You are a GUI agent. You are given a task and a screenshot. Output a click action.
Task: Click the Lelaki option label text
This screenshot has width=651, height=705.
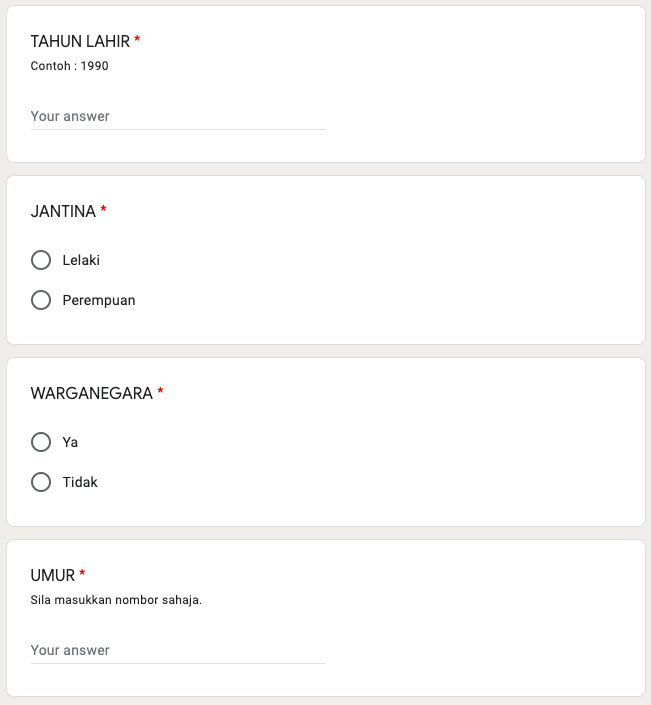[x=81, y=260]
